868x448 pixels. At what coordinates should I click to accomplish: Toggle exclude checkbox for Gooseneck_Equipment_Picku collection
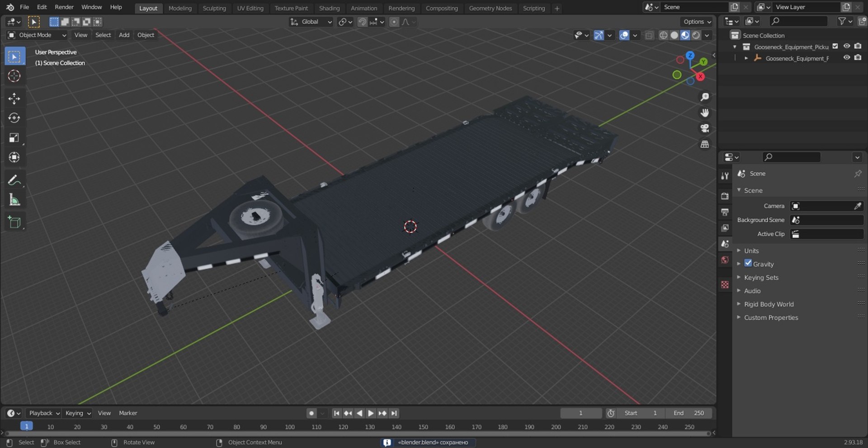[x=835, y=46]
